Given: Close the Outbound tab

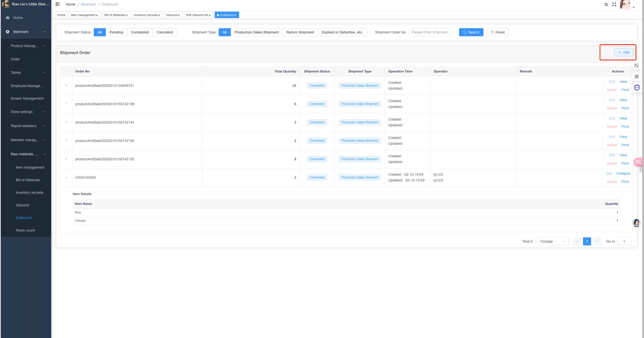Looking at the screenshot, I should 235,15.
